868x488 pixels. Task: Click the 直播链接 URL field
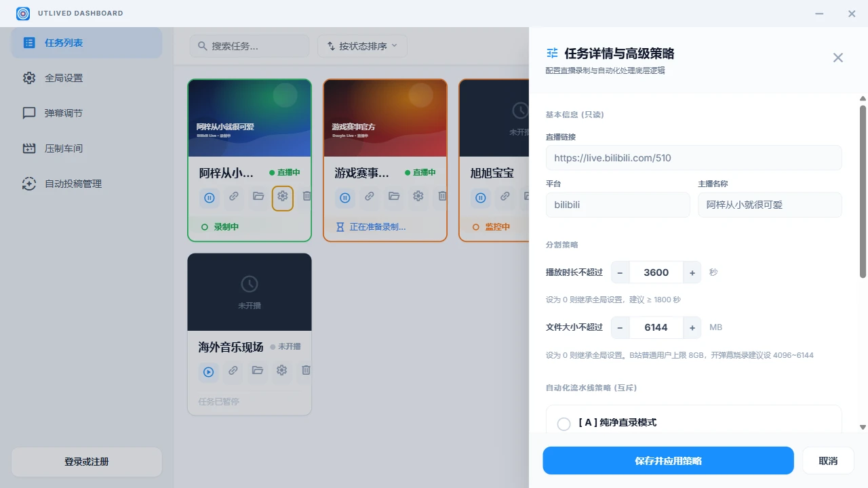click(694, 158)
